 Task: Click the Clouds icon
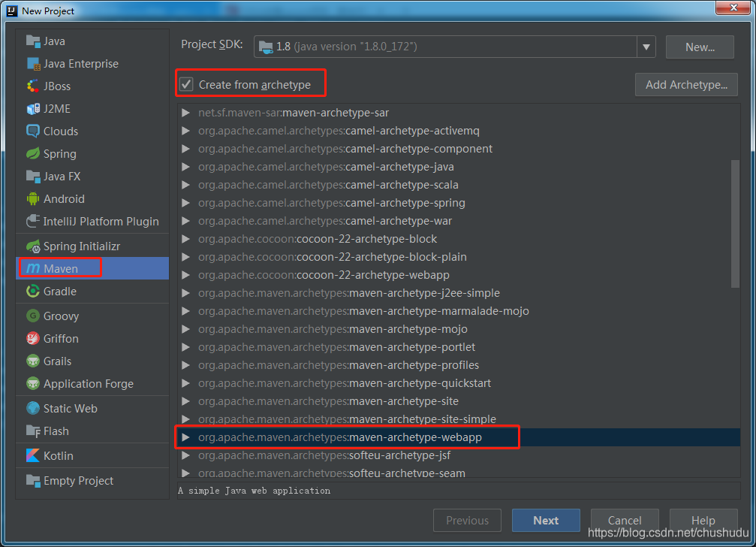[x=33, y=131]
